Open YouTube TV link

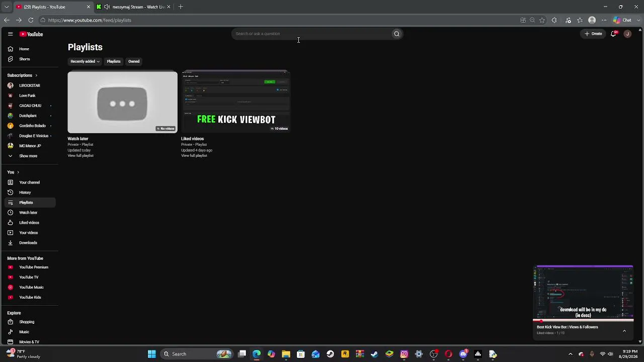pos(30,277)
